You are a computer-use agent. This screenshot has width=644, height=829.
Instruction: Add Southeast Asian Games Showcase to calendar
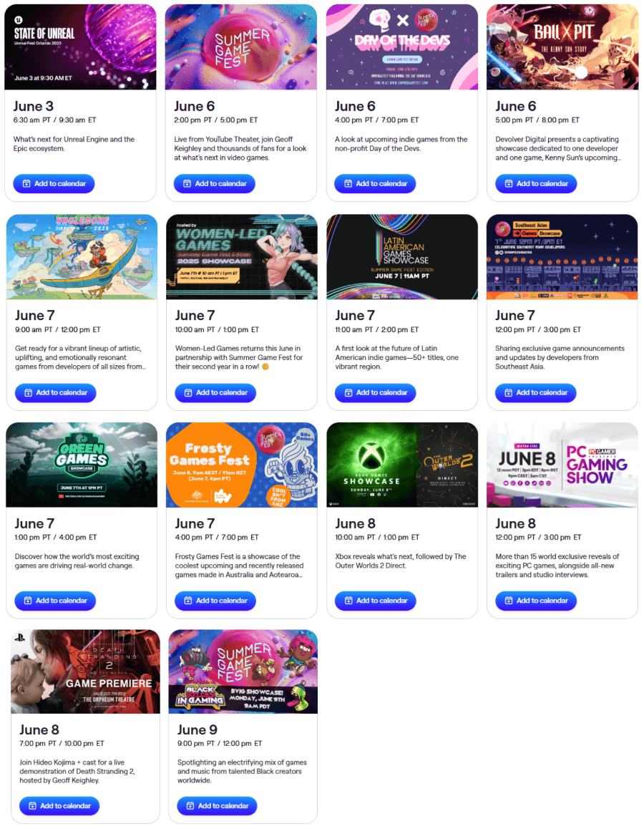[536, 393]
